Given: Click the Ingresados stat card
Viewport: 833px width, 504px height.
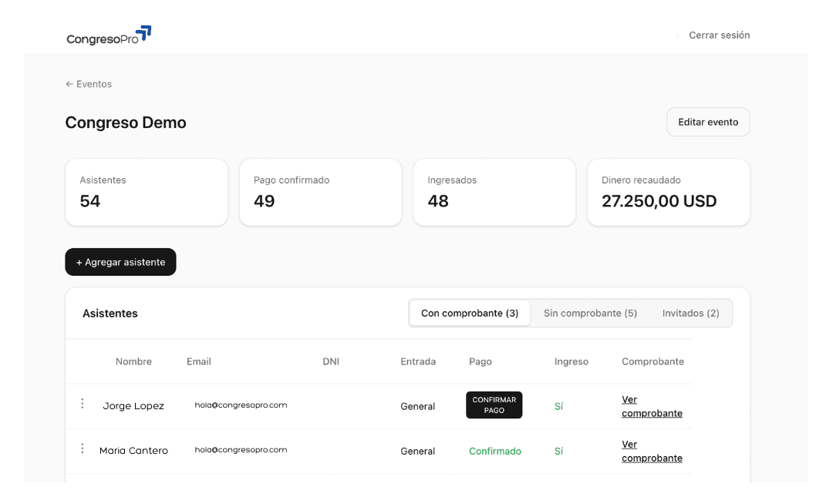Looking at the screenshot, I should tap(494, 193).
